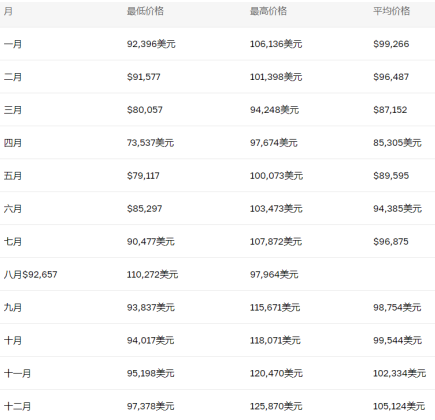Viewport: 435px width, 420px height.
Task: Click June's average price 94,385美元
Action: (398, 209)
